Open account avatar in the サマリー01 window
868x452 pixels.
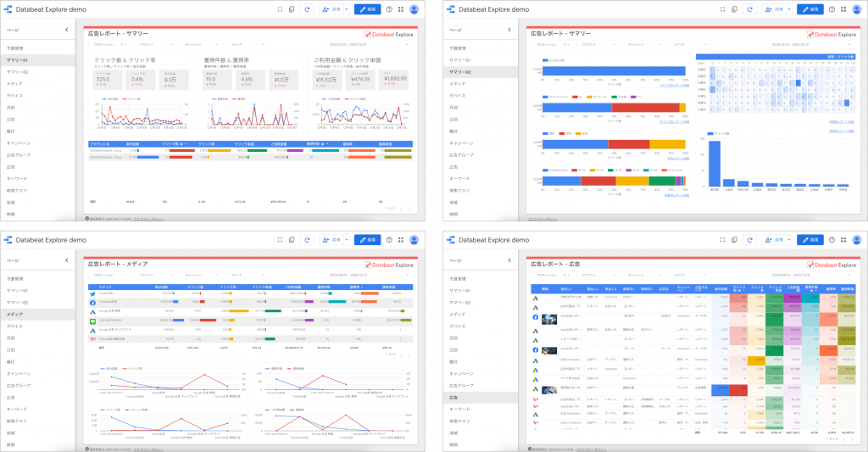click(414, 9)
